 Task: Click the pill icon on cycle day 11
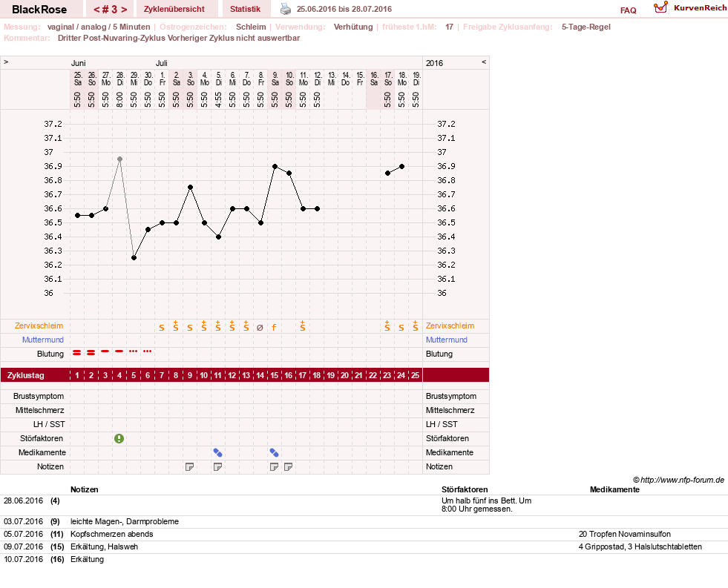tap(217, 452)
